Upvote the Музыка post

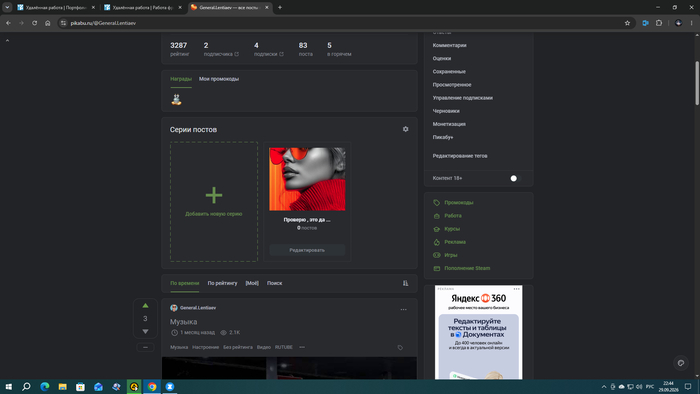[145, 306]
